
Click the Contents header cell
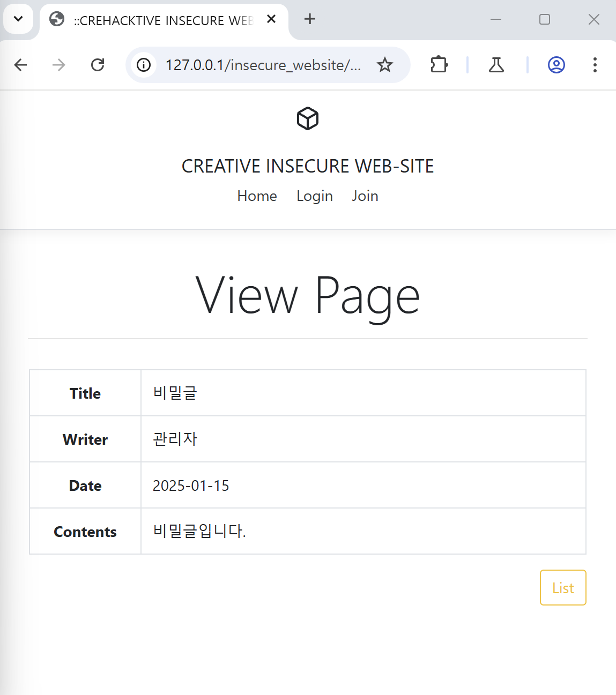pyautogui.click(x=85, y=531)
